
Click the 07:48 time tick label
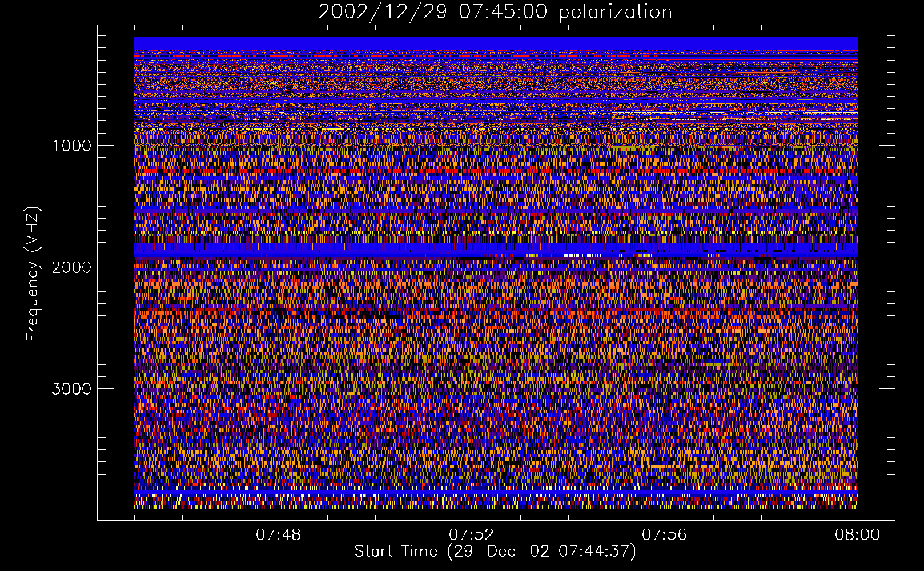[x=279, y=535]
